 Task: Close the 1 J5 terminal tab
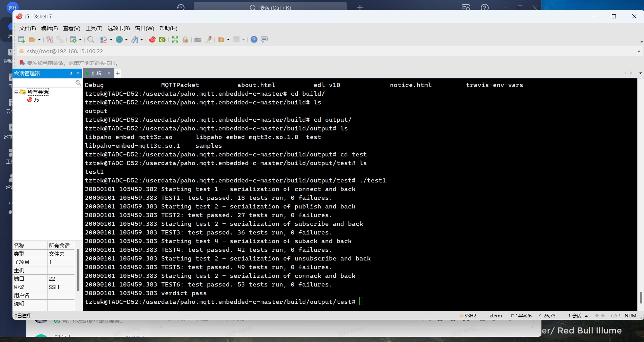[x=109, y=73]
